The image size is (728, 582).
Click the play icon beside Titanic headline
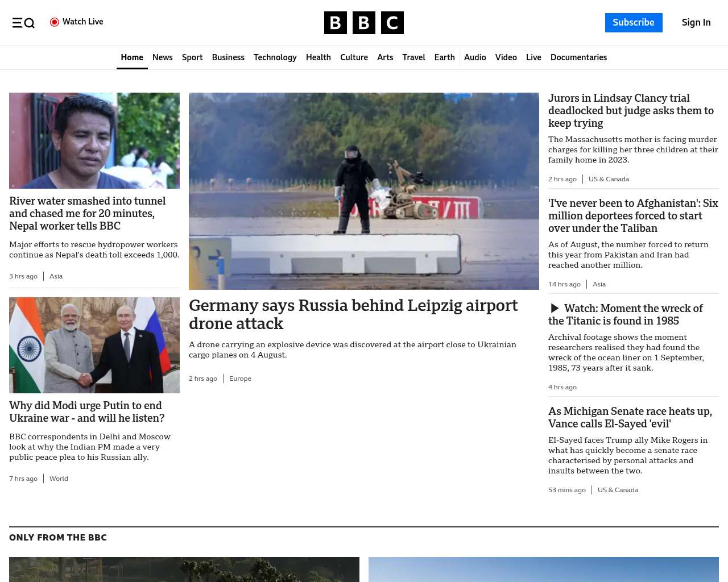click(555, 309)
